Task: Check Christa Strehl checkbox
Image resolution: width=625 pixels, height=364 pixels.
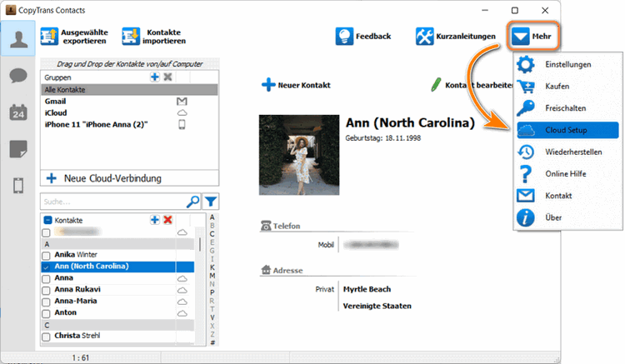Action: pyautogui.click(x=46, y=337)
